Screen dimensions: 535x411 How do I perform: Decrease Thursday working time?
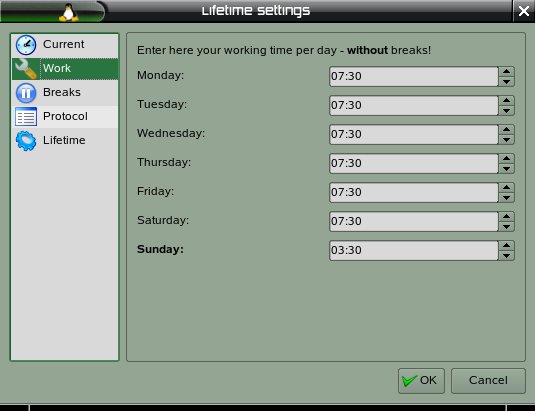point(506,168)
